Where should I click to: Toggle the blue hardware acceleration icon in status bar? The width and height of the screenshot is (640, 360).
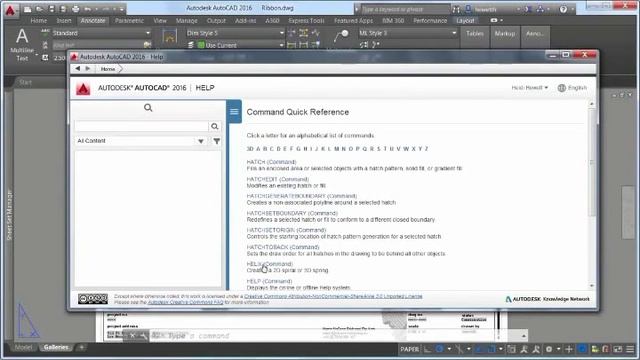click(582, 349)
